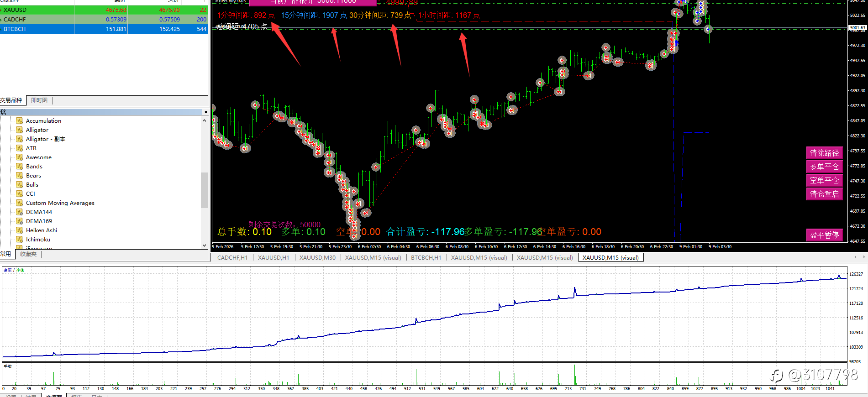868x397 pixels.
Task: Select the DEMA169 indicator icon
Action: coord(20,221)
